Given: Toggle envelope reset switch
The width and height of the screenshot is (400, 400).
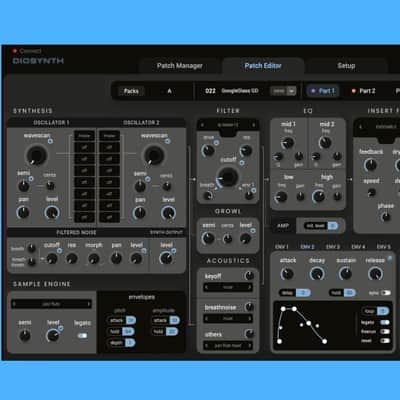Looking at the screenshot, I should pyautogui.click(x=385, y=340).
